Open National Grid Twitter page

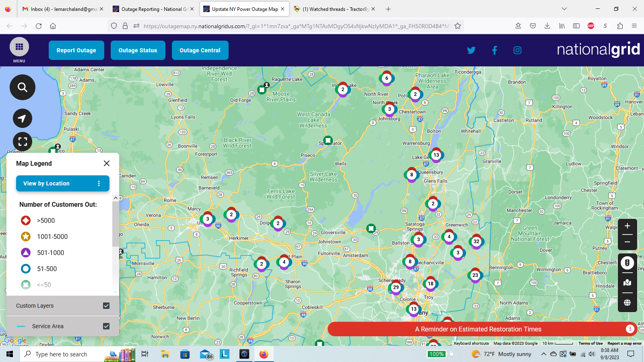(471, 50)
